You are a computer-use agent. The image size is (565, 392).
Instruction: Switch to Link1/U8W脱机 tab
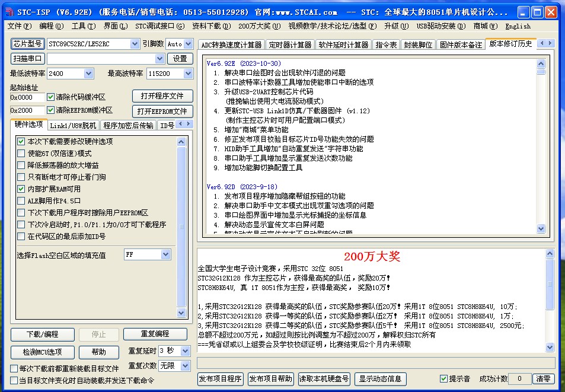(x=73, y=125)
